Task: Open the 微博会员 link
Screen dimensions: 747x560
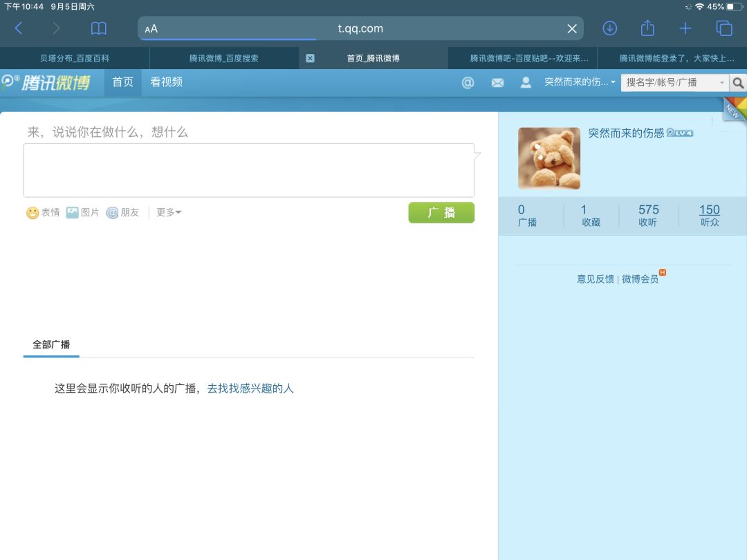Action: click(640, 279)
